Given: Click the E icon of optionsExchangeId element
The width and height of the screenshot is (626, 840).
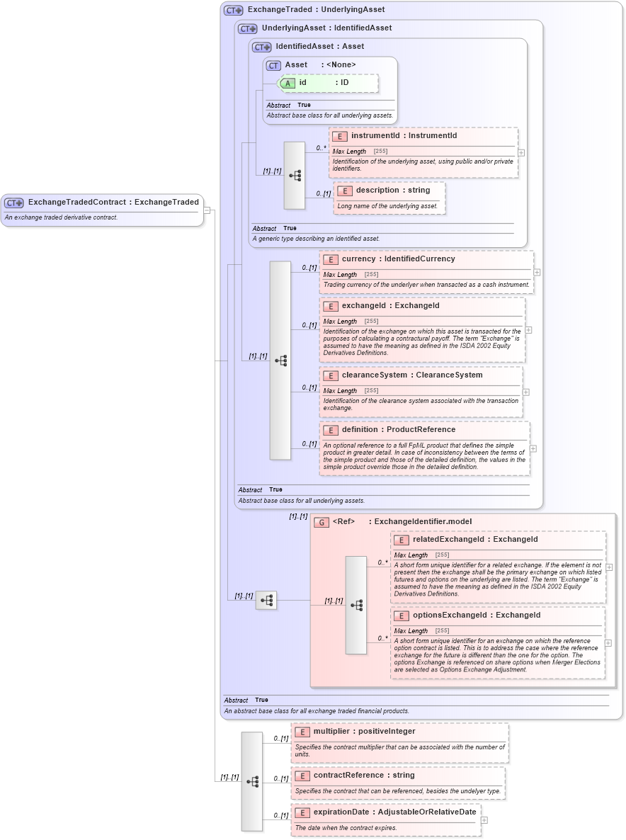Looking at the screenshot, I should pos(401,615).
